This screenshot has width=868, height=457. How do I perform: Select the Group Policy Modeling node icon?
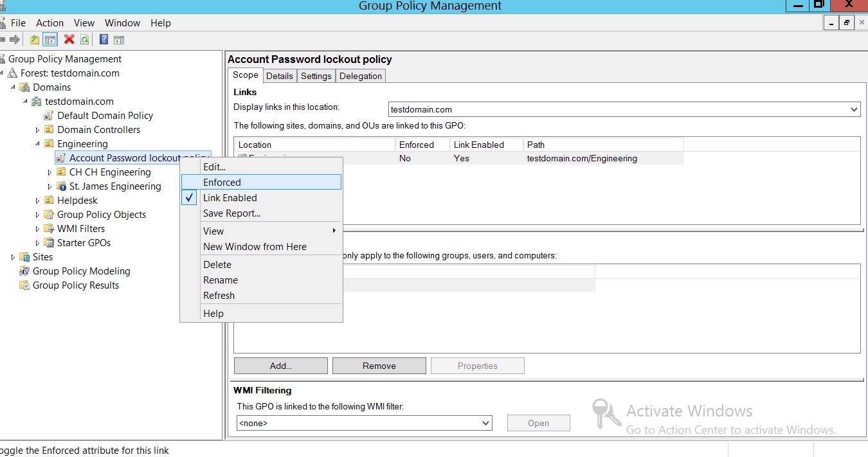pos(24,271)
